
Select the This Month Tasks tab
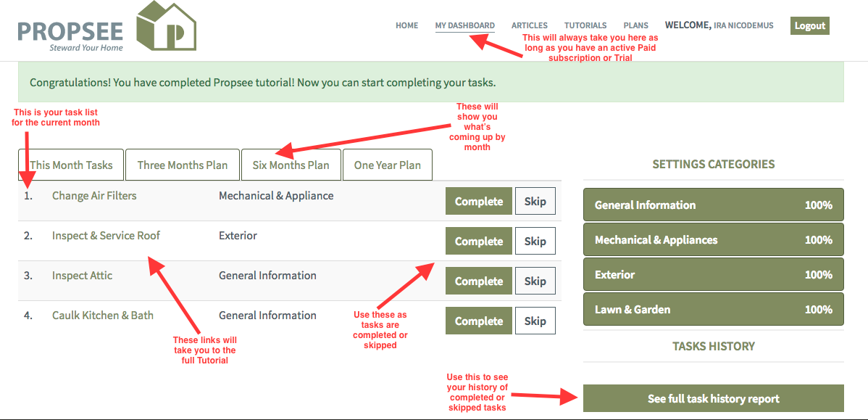71,165
